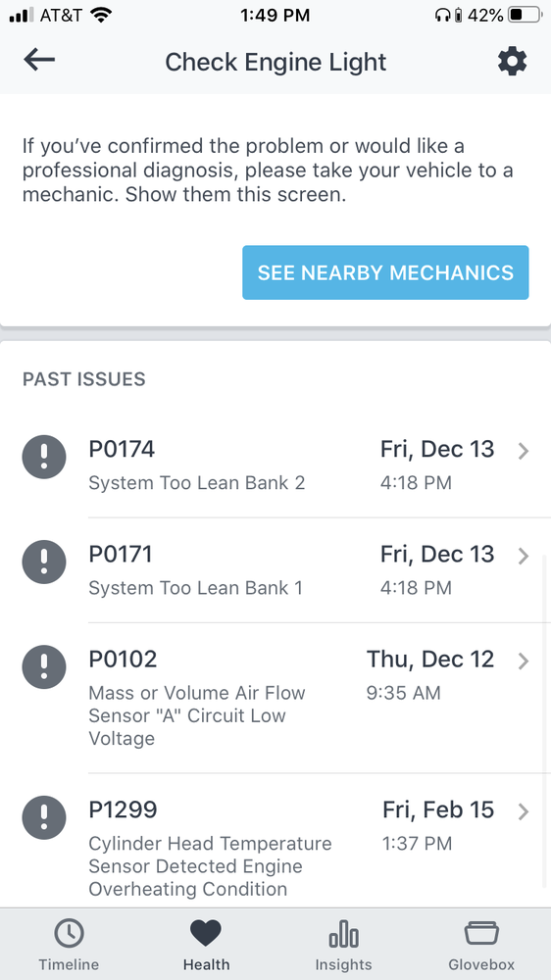Image resolution: width=551 pixels, height=980 pixels.
Task: Tap the back arrow icon
Action: [x=39, y=61]
